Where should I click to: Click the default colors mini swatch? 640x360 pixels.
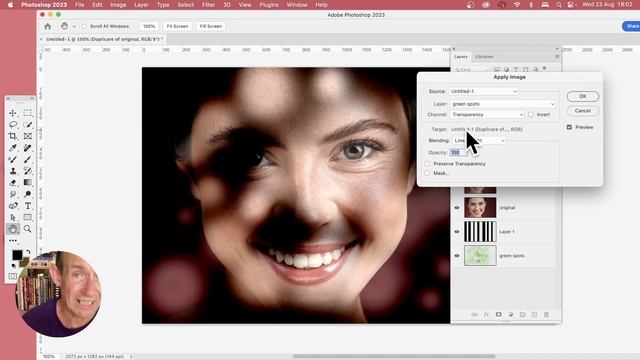[13, 266]
